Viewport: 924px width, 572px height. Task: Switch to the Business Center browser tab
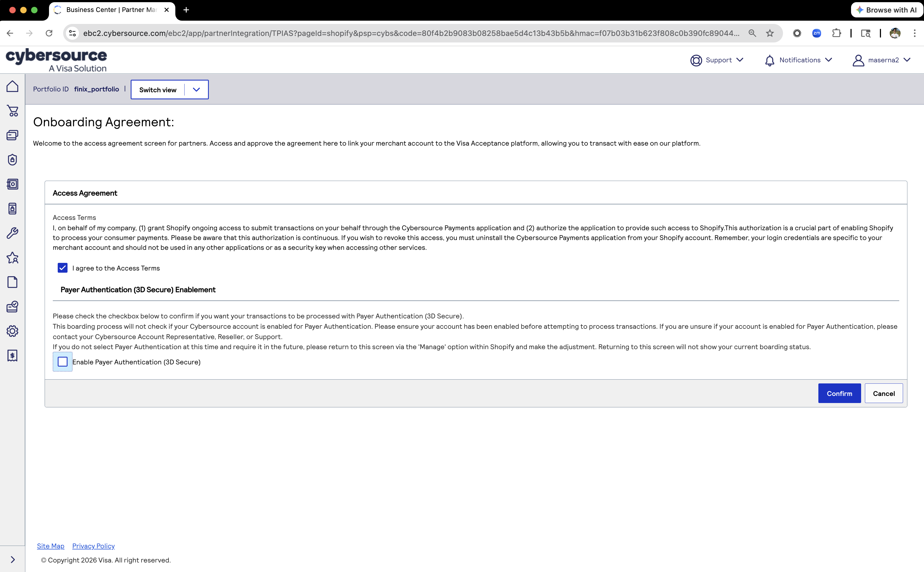[110, 10]
